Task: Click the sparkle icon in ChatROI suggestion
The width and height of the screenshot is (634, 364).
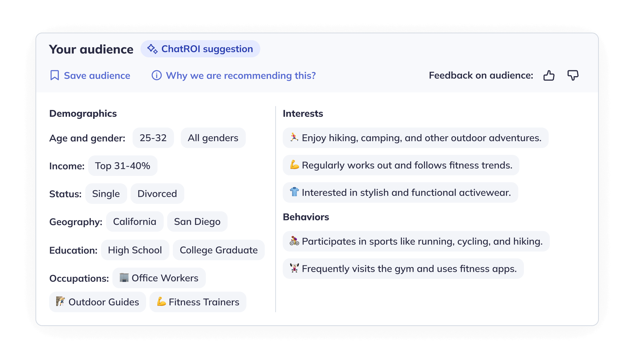Action: tap(152, 49)
